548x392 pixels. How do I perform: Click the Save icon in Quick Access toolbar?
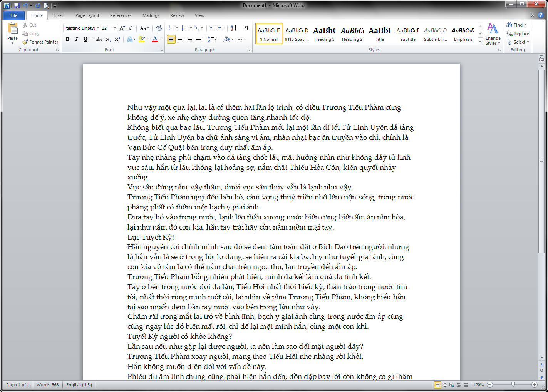coord(17,5)
